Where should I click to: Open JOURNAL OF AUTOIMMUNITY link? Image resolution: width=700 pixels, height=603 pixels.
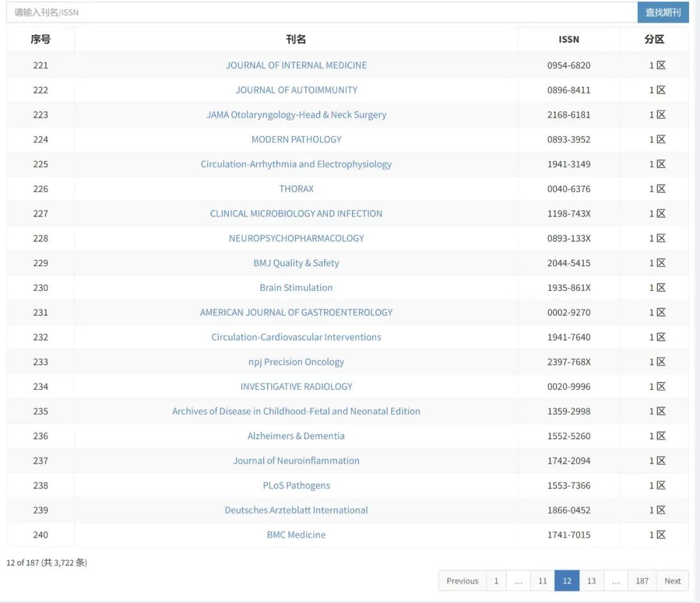click(x=296, y=90)
